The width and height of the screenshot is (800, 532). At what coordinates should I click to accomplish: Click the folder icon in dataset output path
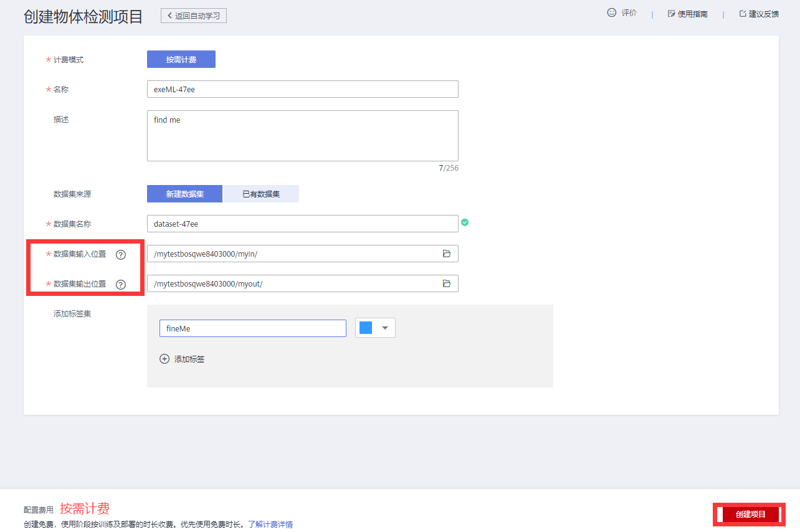[x=446, y=283]
